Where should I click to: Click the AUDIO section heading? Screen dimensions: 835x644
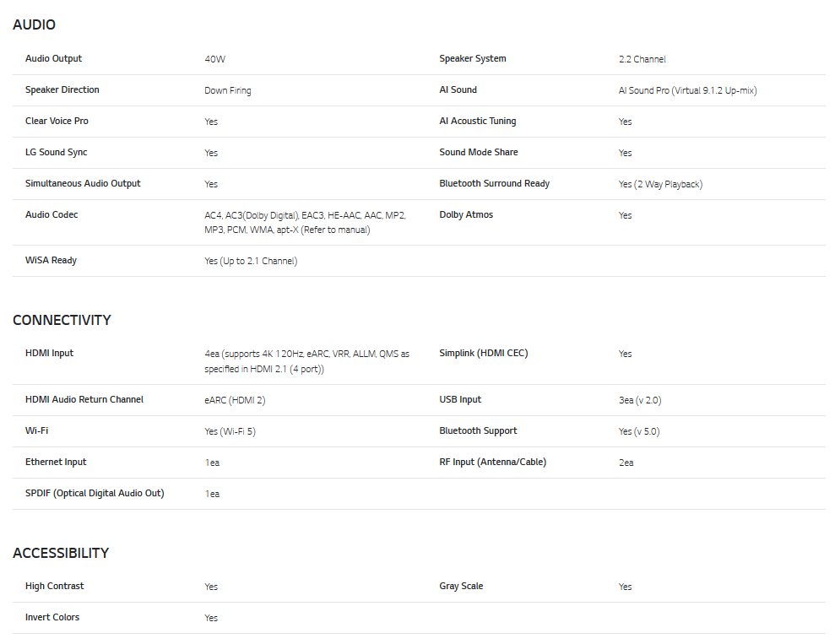[34, 25]
